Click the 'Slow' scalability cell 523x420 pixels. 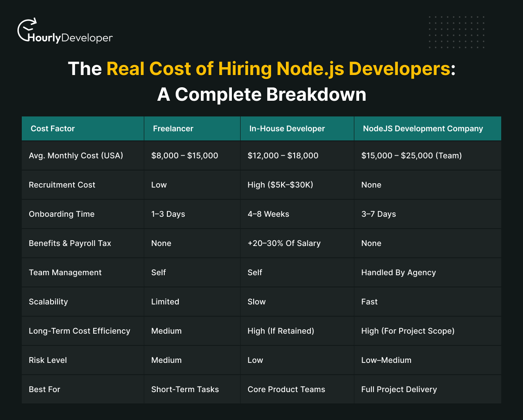(x=257, y=302)
